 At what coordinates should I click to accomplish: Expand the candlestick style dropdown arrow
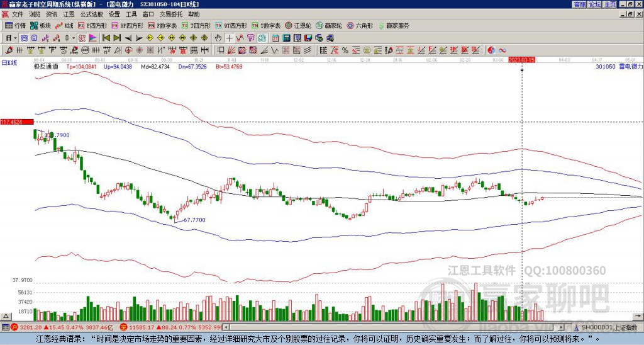click(74, 38)
